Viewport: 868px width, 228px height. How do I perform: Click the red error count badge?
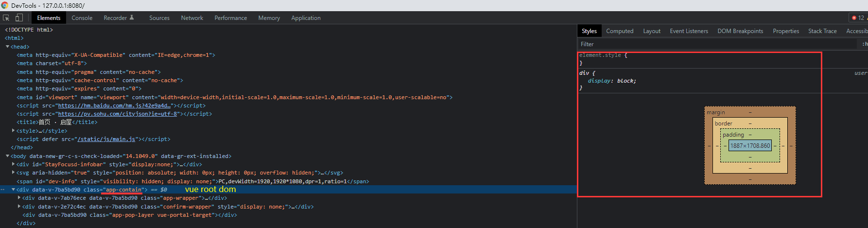coord(858,18)
